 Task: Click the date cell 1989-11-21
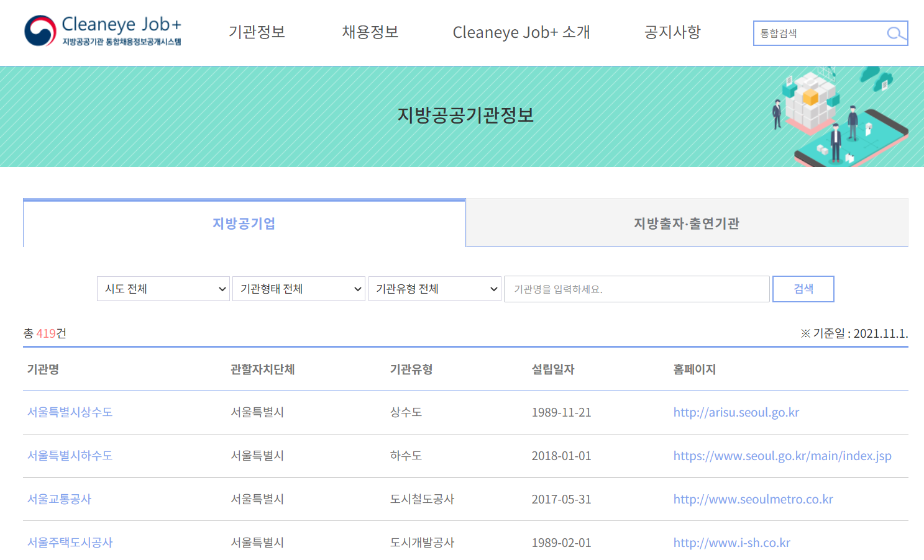tap(561, 412)
